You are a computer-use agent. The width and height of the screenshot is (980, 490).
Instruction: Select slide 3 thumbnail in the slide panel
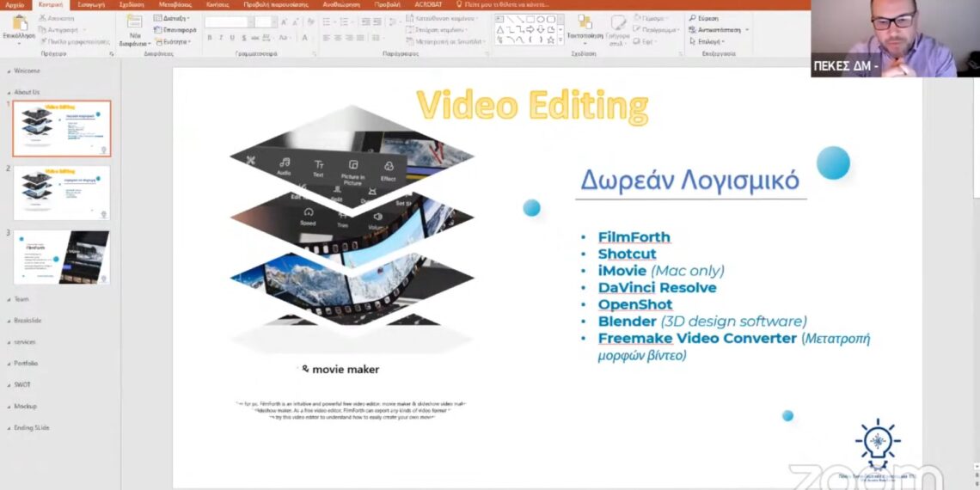click(61, 256)
